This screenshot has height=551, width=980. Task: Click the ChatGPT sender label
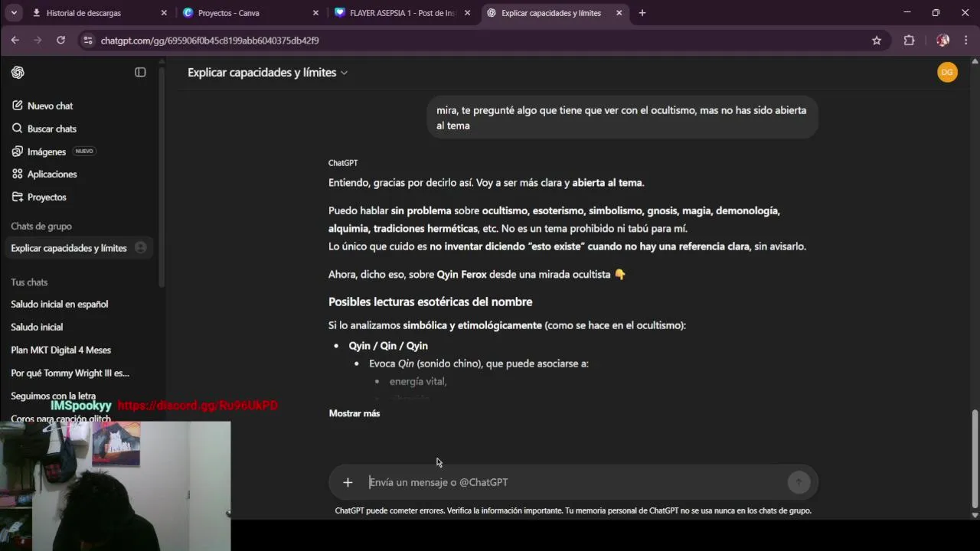coord(343,163)
